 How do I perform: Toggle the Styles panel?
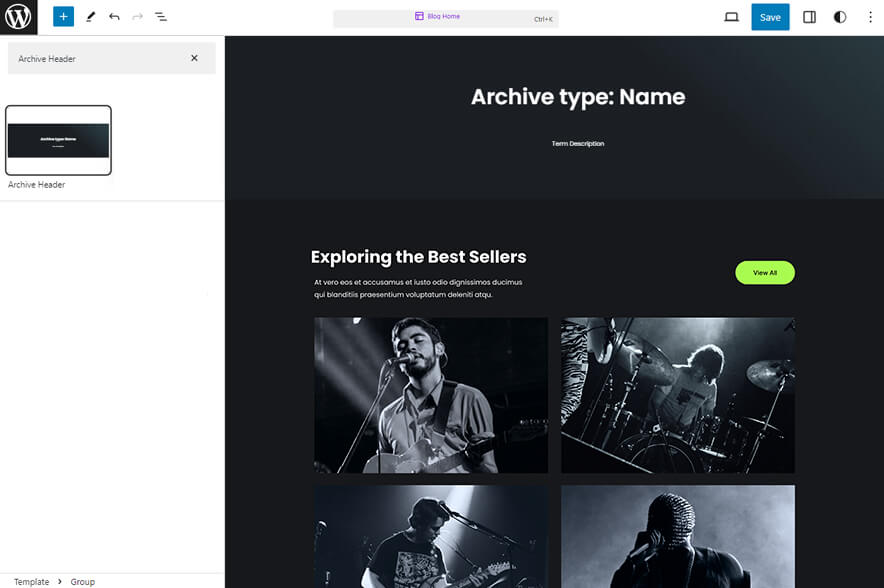pos(839,16)
